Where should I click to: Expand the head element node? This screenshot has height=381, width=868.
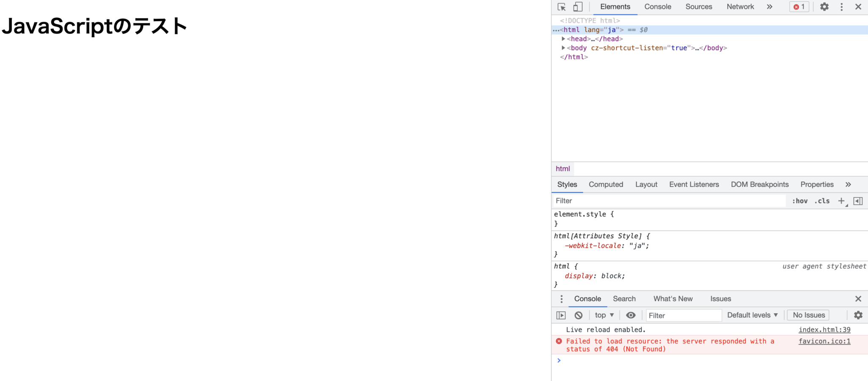(563, 39)
